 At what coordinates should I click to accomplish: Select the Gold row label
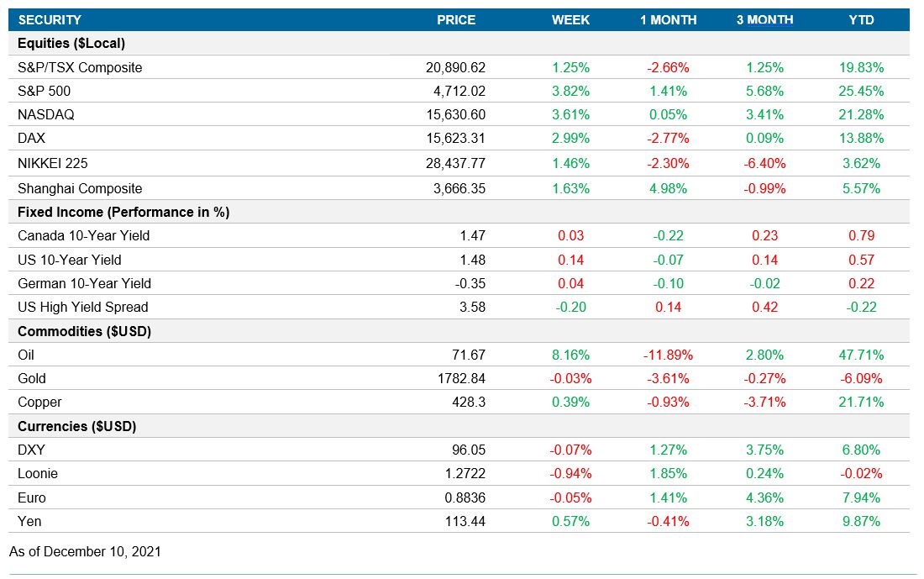click(32, 378)
